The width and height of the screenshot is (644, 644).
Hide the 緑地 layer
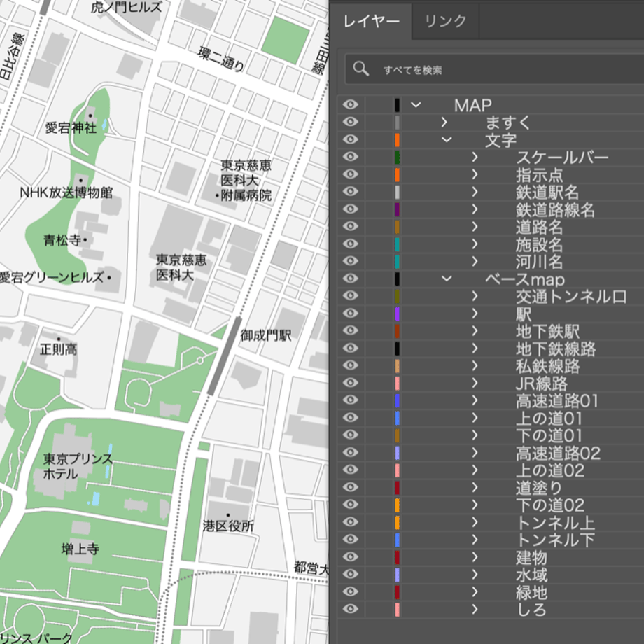(x=350, y=591)
